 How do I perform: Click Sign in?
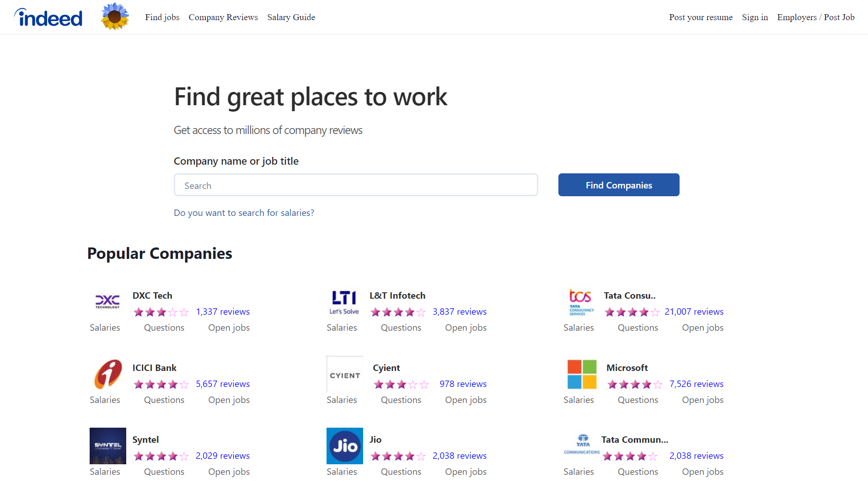coord(755,17)
